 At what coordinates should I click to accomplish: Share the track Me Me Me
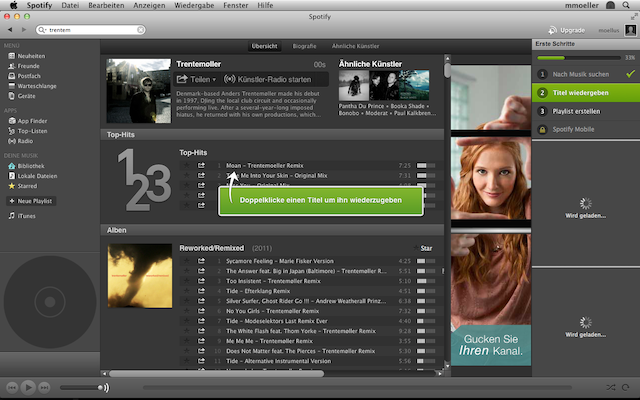click(x=201, y=341)
